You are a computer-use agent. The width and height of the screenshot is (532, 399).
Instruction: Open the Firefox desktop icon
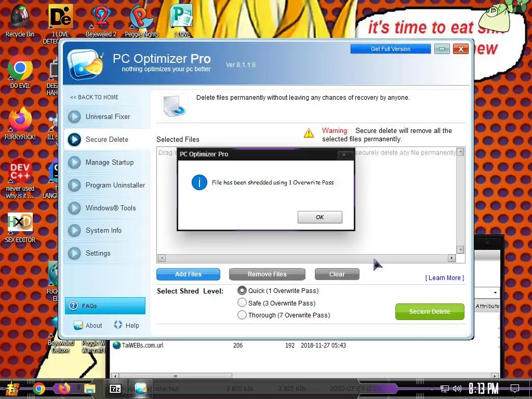click(20, 124)
